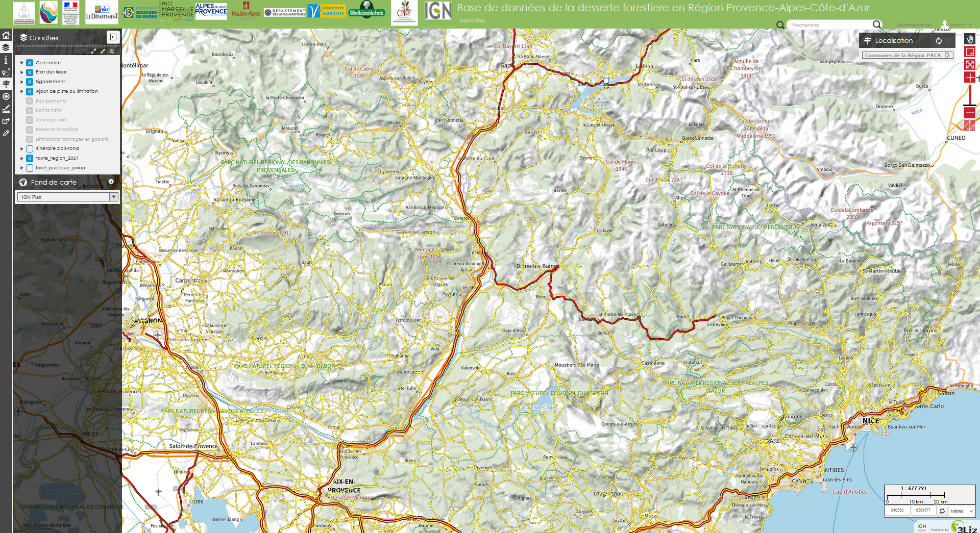This screenshot has height=533, width=980.
Task: Zoom out with the minus button
Action: (x=970, y=113)
